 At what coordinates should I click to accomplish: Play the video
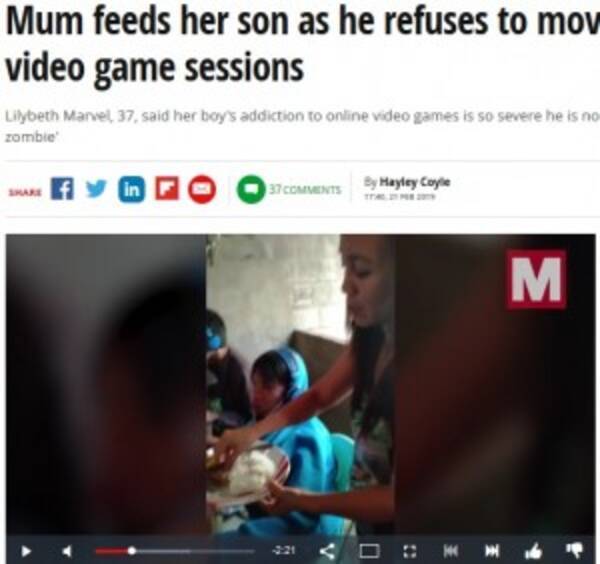[x=26, y=551]
